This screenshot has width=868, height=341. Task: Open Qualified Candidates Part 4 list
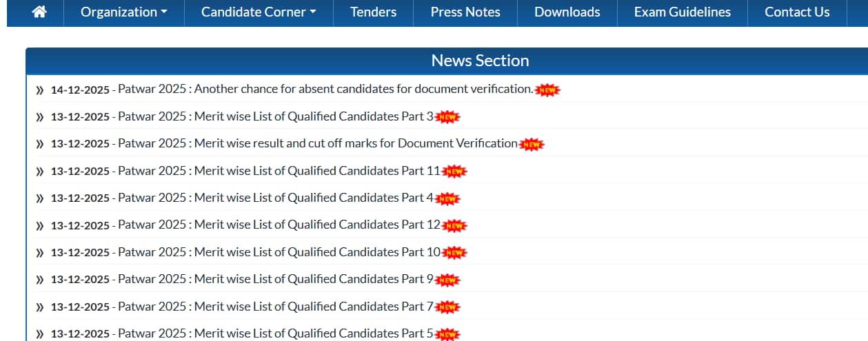[x=276, y=198]
